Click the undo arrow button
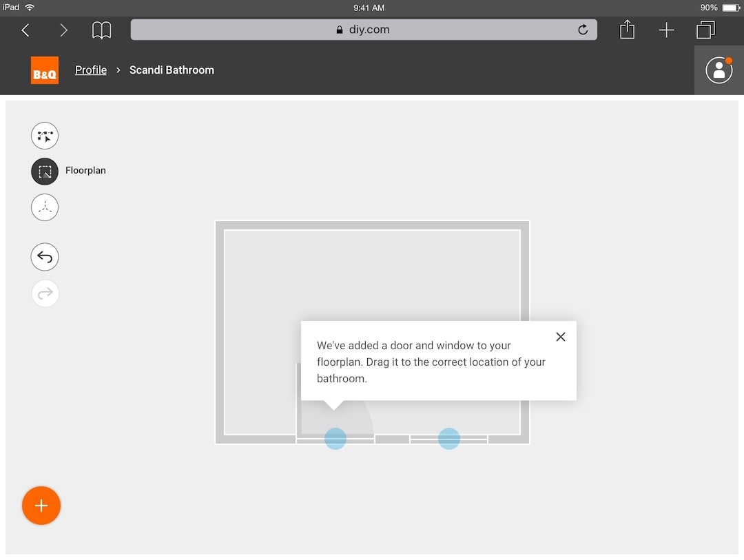The image size is (744, 560). click(45, 257)
